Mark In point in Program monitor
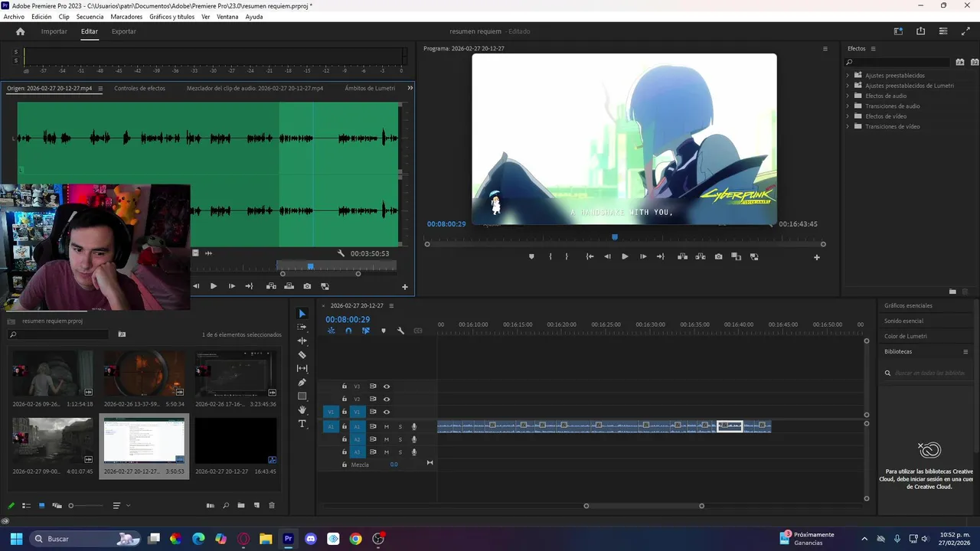 coord(550,257)
